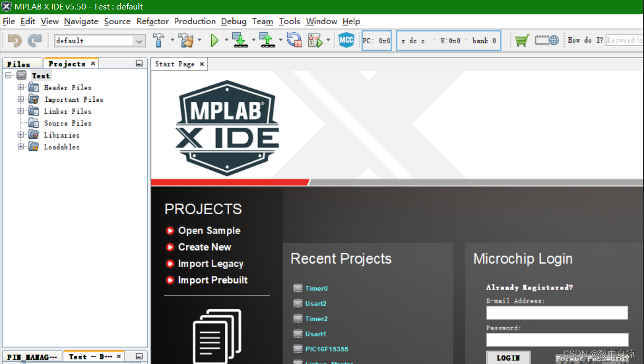The width and height of the screenshot is (644, 364).
Task: Open the Build Project dropdown arrow
Action: 172,40
